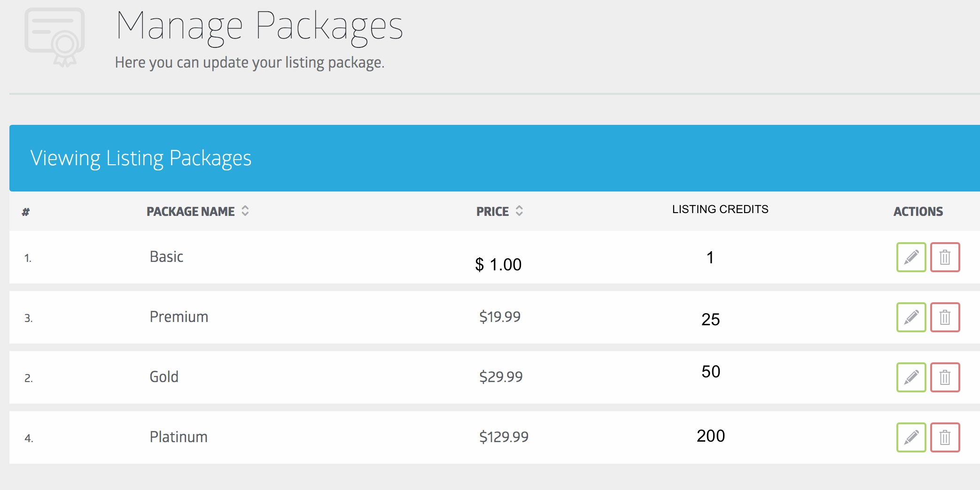The height and width of the screenshot is (490, 980).
Task: Sort by Package Name arrows
Action: (245, 211)
